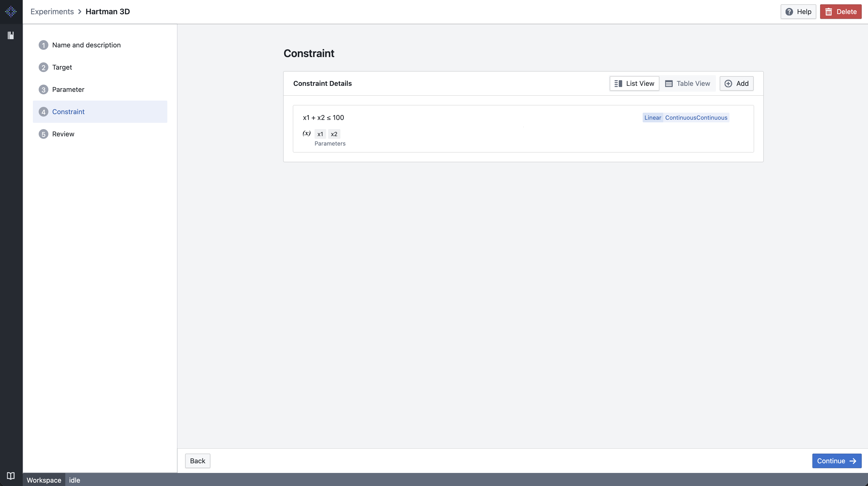Click the step 5 circle next to Review

point(43,134)
